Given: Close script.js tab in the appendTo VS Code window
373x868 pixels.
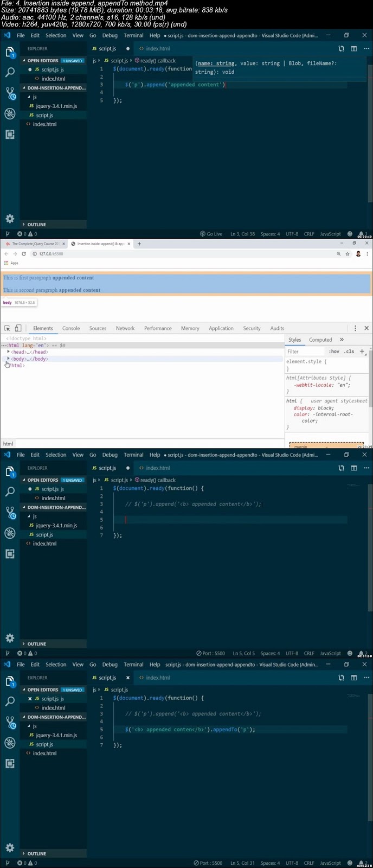Looking at the screenshot, I should [x=128, y=678].
